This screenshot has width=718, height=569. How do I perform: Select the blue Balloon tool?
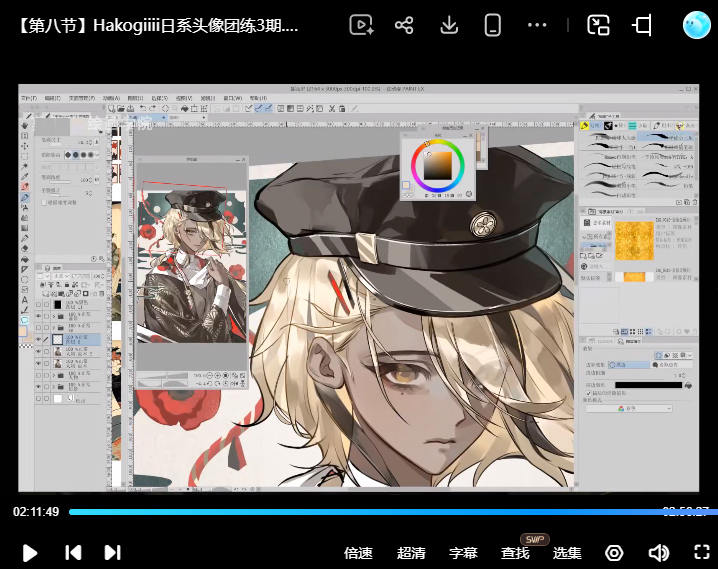25,320
